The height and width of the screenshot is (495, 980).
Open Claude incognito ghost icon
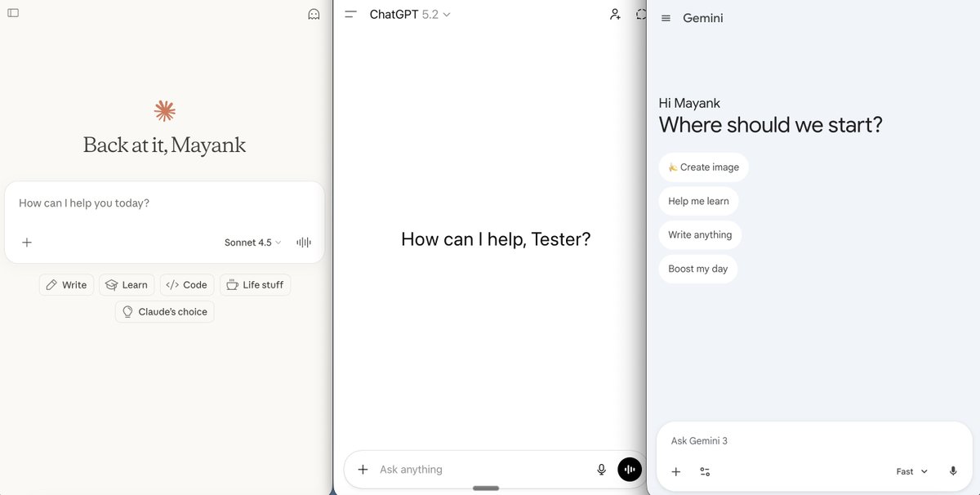(x=314, y=14)
